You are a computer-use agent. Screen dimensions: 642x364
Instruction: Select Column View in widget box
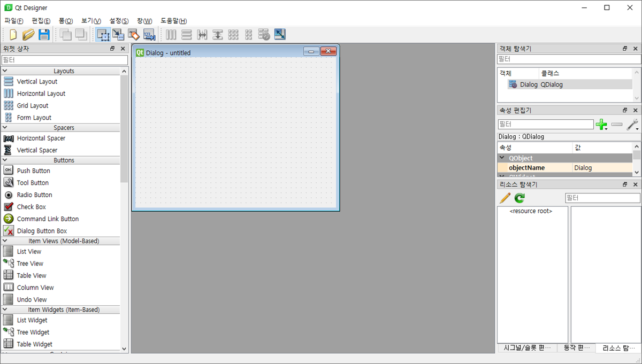click(35, 288)
